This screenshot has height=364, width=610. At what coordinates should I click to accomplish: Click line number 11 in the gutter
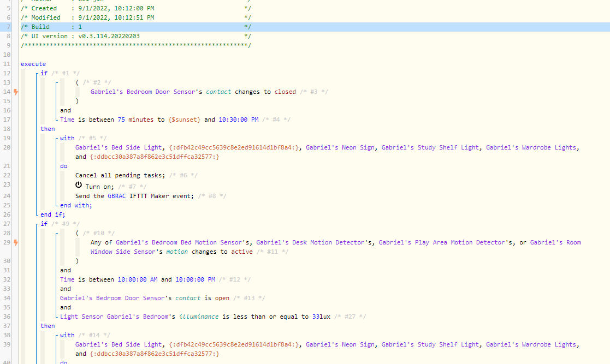pyautogui.click(x=7, y=64)
